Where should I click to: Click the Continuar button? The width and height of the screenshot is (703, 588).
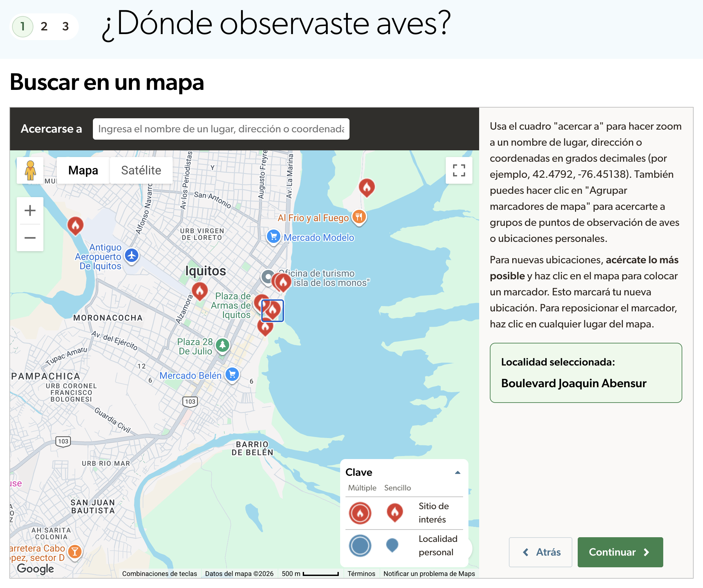(620, 552)
